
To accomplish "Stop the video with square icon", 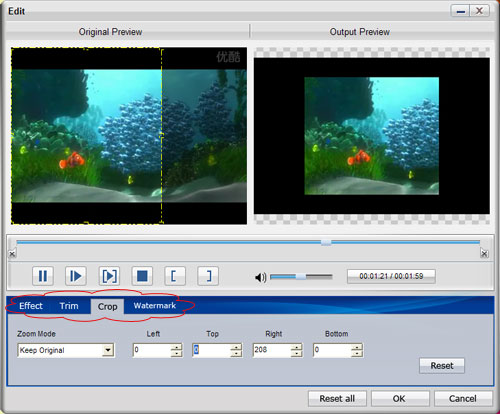I will (x=142, y=276).
